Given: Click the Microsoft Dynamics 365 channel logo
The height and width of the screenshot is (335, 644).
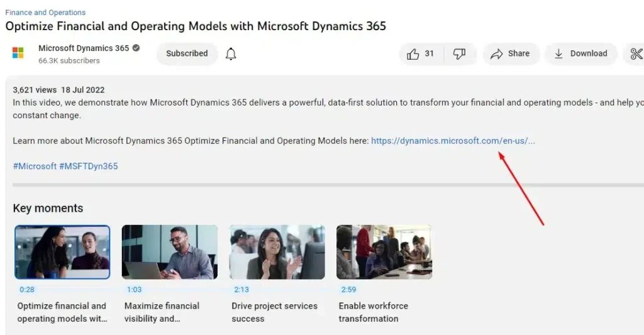Looking at the screenshot, I should click(18, 53).
